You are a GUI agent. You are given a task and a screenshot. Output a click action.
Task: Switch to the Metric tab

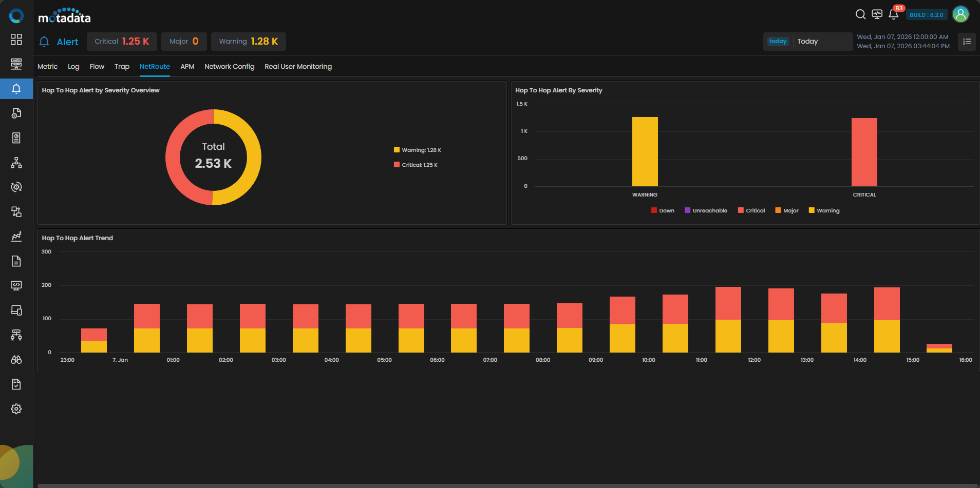[x=47, y=67]
